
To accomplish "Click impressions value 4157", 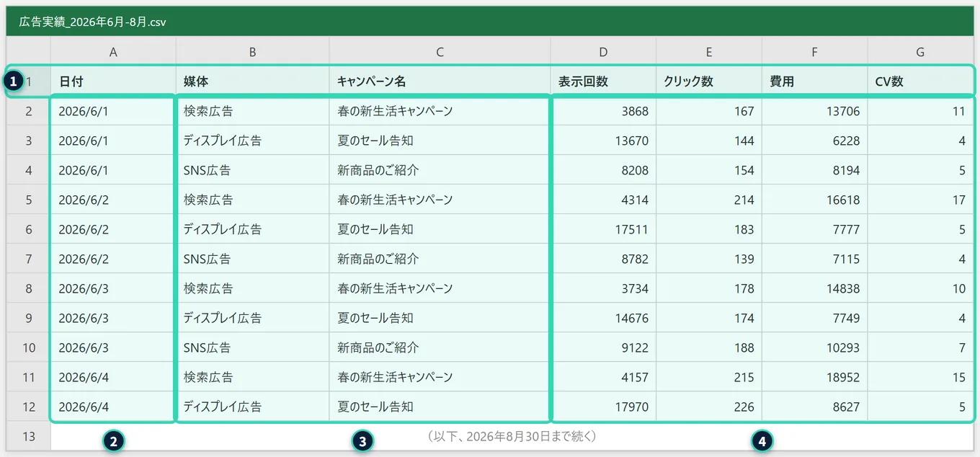I will (x=603, y=377).
